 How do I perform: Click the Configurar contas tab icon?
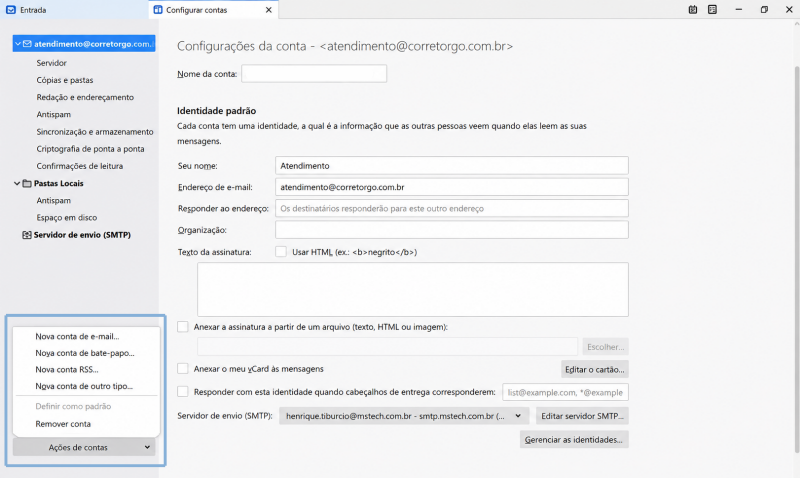click(x=158, y=10)
